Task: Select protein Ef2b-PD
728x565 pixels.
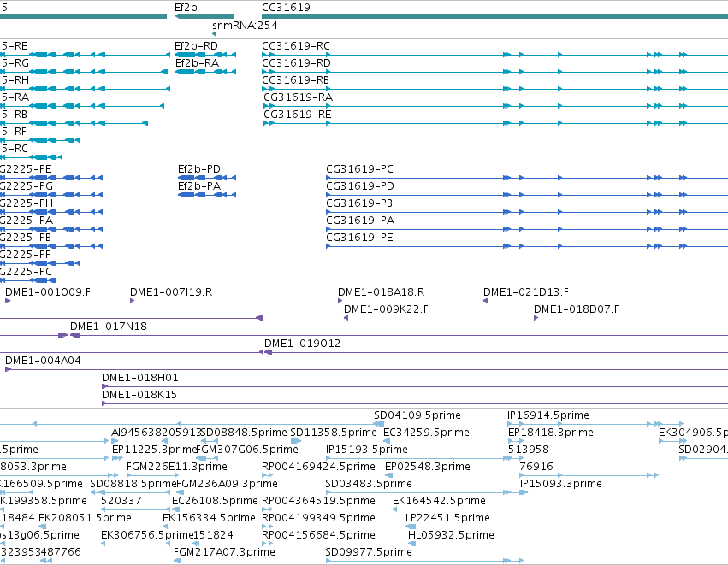Action: click(x=199, y=169)
